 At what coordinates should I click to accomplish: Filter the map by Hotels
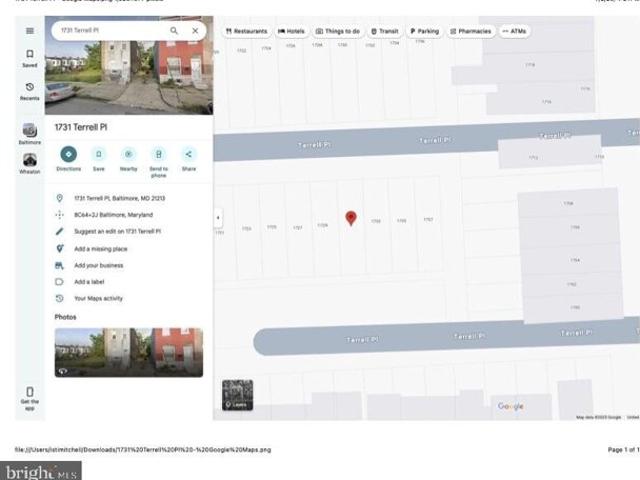pos(291,31)
